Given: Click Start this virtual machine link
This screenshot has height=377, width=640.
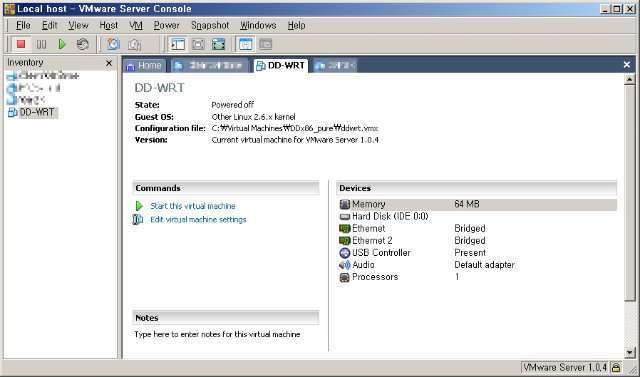Looking at the screenshot, I should [193, 206].
